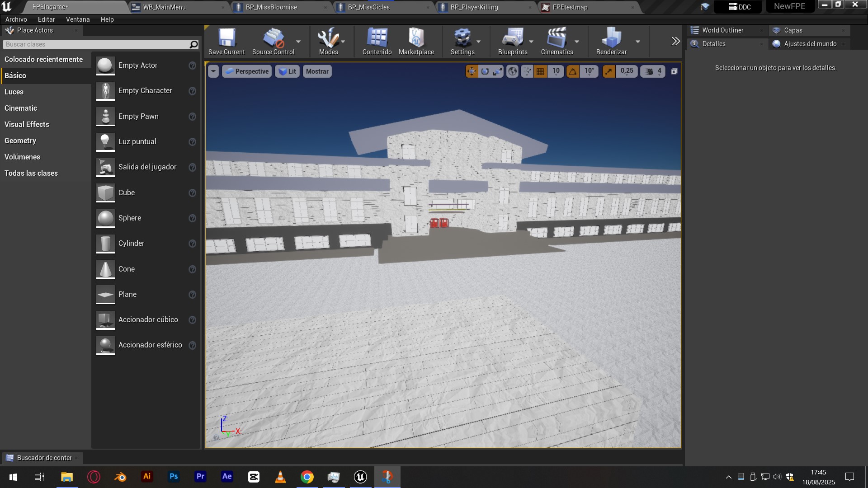868x488 pixels.
Task: Select the rotate gizmo tool
Action: coord(485,71)
